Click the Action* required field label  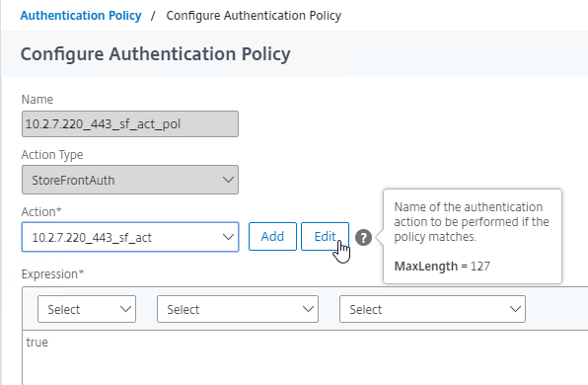tap(41, 212)
